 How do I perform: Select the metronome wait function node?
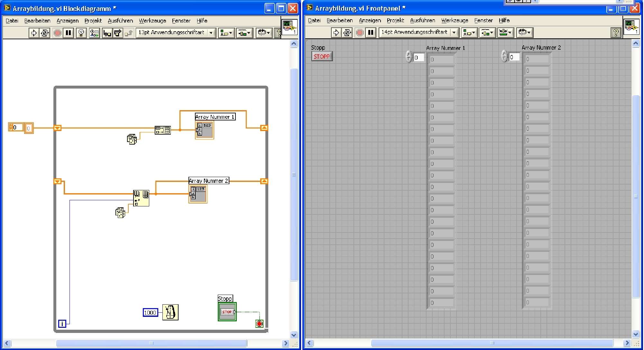click(170, 312)
